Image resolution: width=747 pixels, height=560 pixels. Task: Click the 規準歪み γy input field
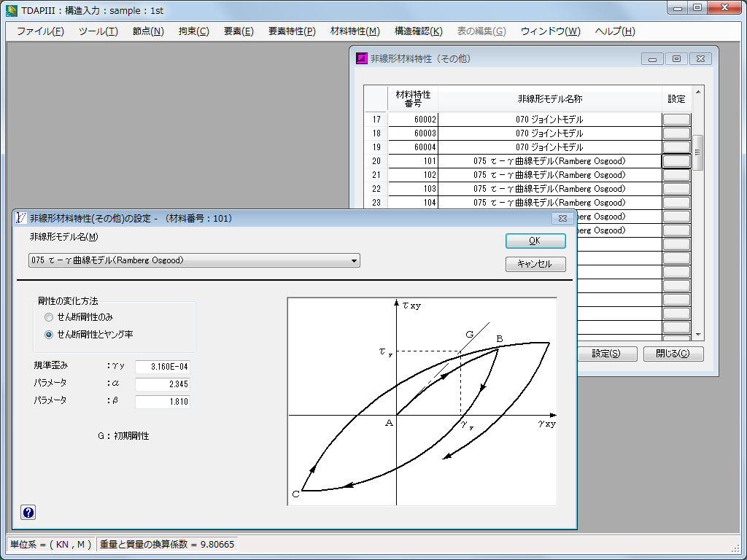pyautogui.click(x=162, y=367)
